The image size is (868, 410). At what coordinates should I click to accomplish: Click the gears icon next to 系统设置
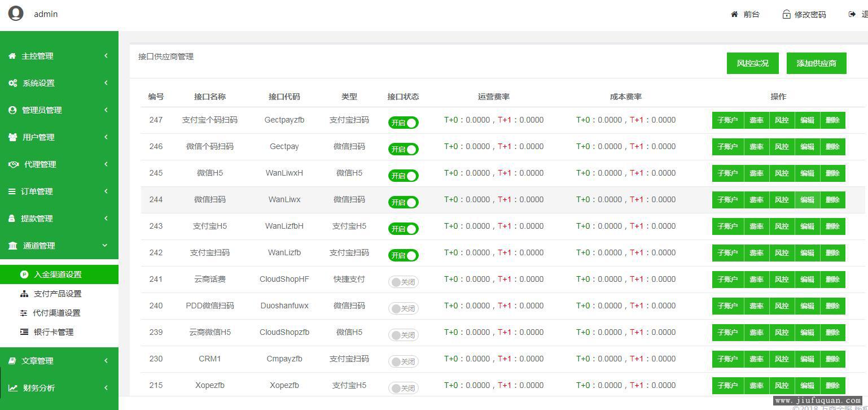[12, 83]
